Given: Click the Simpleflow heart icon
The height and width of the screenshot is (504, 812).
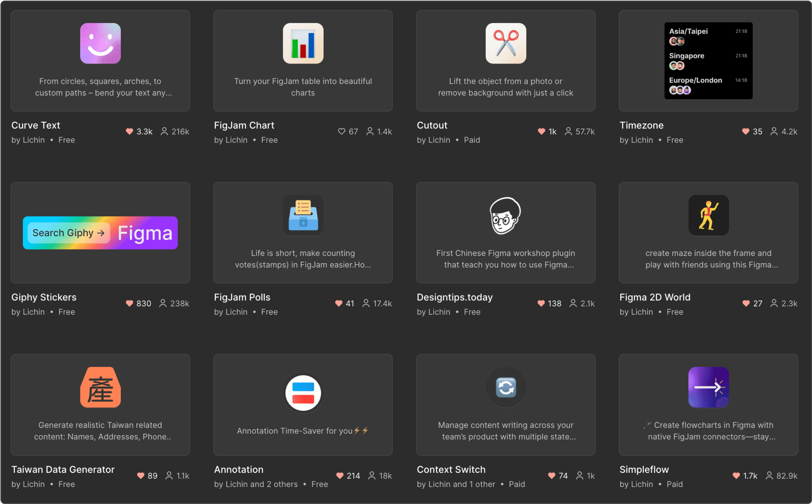Looking at the screenshot, I should tap(736, 476).
